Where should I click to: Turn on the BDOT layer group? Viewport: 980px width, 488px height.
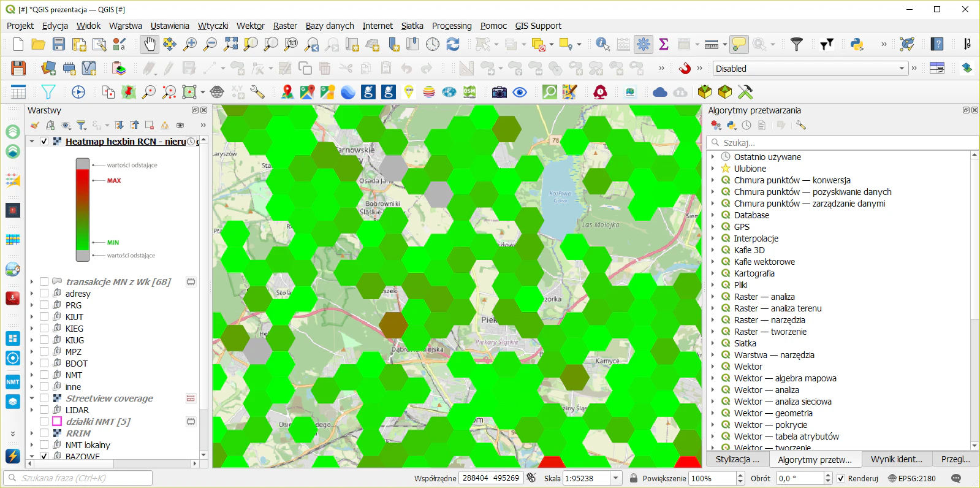tap(44, 364)
